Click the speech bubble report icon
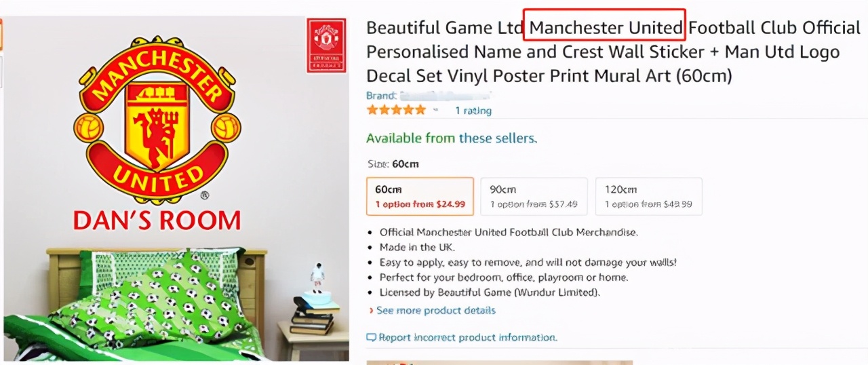Viewport: 868px width, 365px height. [x=371, y=337]
